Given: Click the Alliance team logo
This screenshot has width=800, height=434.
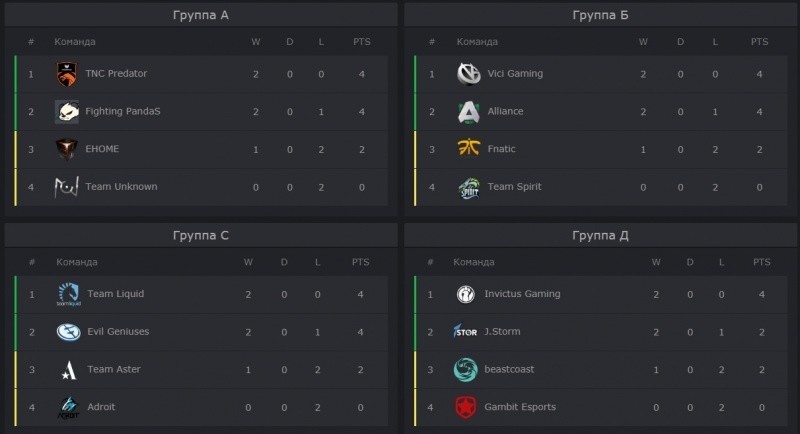Looking at the screenshot, I should pos(468,112).
